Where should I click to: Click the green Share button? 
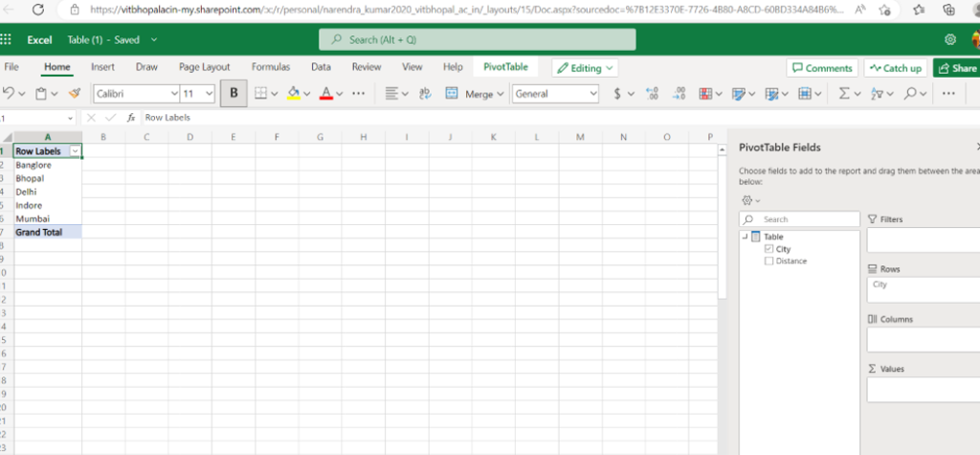(x=957, y=68)
